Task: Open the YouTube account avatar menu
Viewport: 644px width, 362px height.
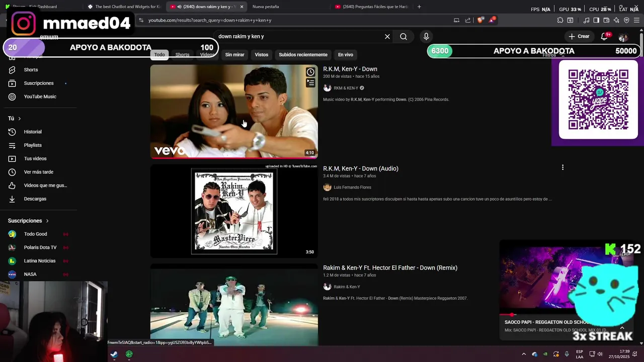Action: (x=623, y=37)
